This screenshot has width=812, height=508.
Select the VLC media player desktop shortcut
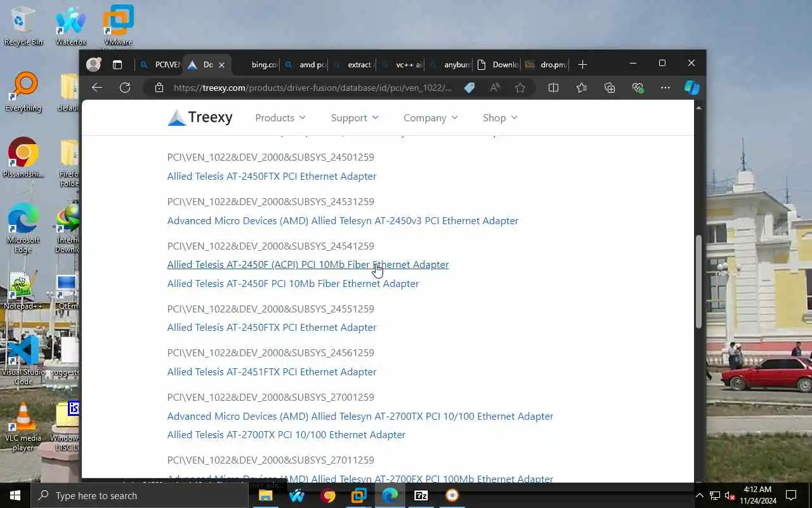(23, 427)
